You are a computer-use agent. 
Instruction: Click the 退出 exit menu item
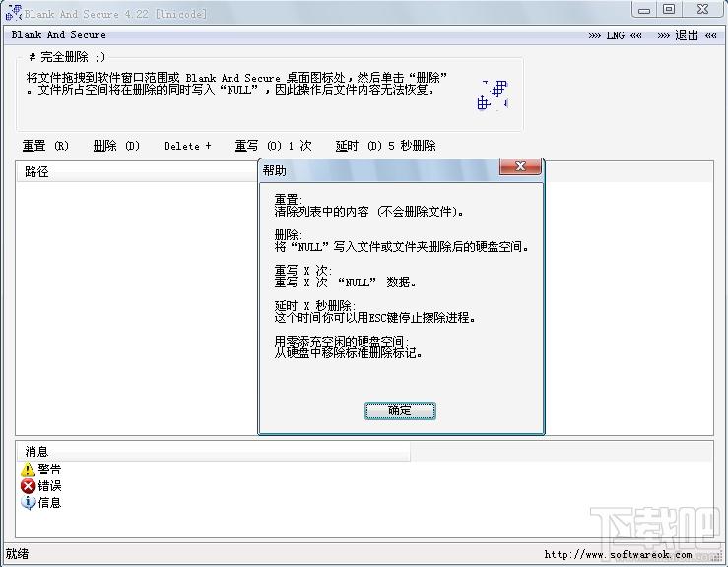tap(687, 35)
